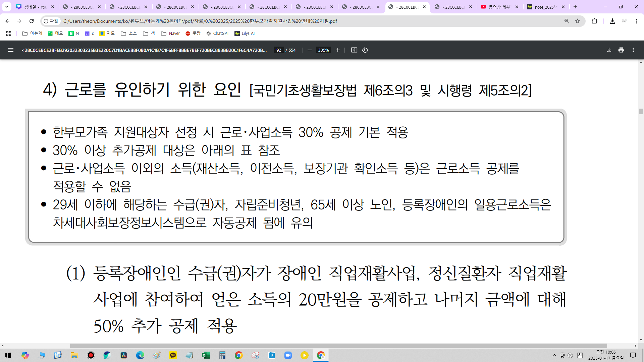Viewport: 644px width, 362px height.
Task: Click the fit to page icon
Action: point(354,50)
